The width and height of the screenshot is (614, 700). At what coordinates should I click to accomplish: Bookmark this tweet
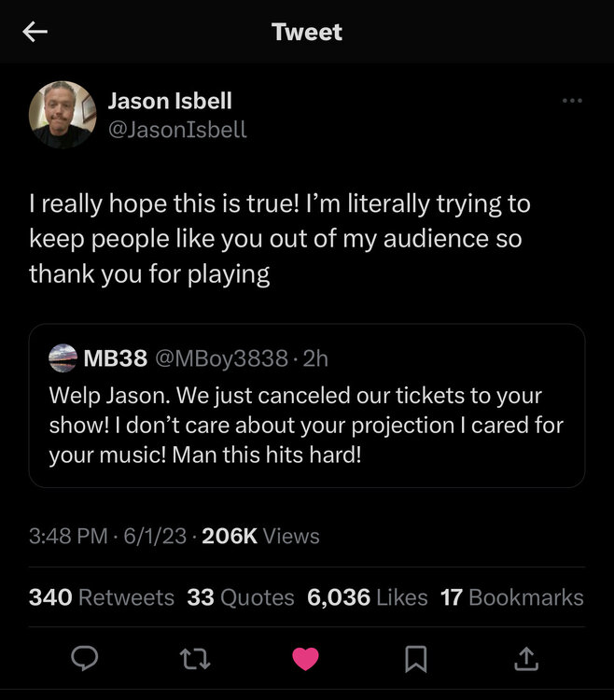[x=415, y=659]
